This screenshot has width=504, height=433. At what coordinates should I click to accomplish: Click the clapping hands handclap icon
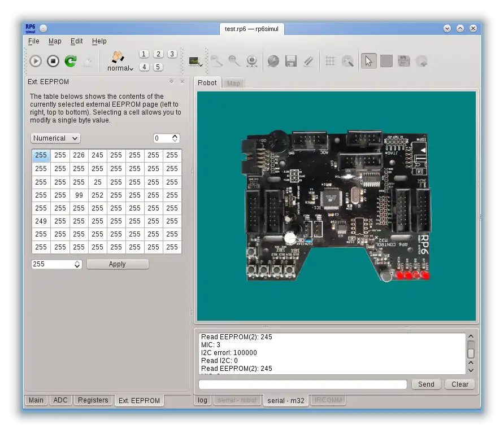click(118, 56)
